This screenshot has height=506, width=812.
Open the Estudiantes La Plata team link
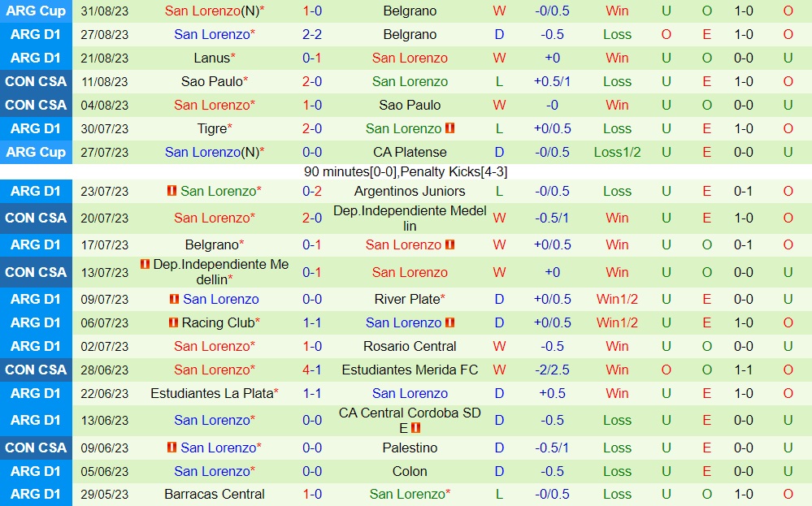click(x=211, y=393)
